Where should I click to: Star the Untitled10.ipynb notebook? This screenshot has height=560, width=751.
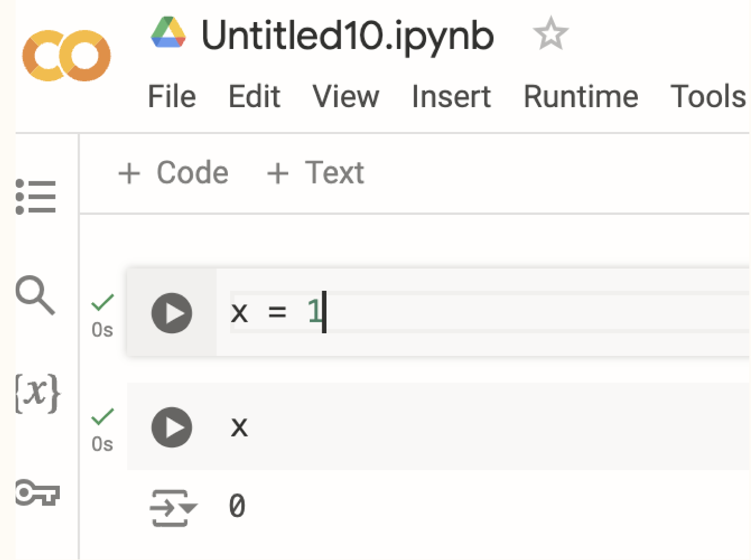pos(550,34)
